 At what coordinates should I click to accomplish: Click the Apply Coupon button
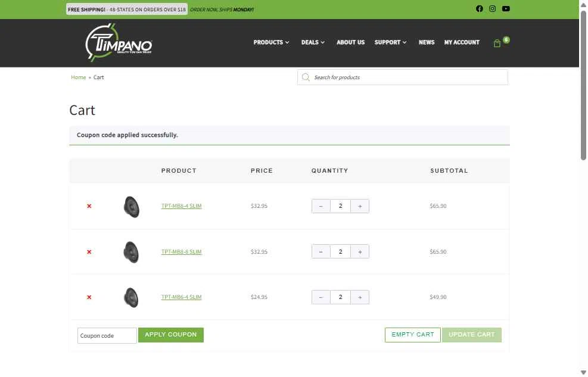(170, 335)
